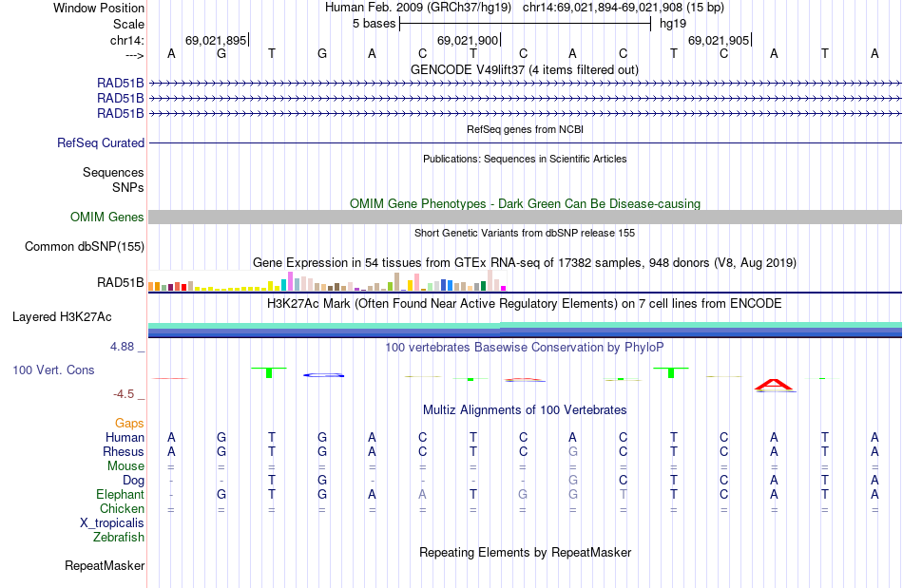Viewport: 903px width, 588px height.
Task: Click the hg19 label beside scale bar
Action: pos(673,24)
